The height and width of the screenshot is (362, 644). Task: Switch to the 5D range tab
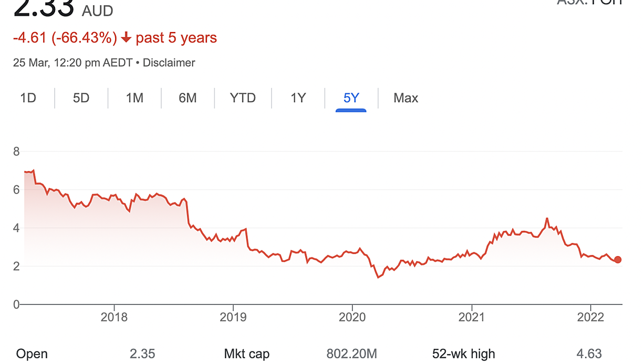(81, 98)
